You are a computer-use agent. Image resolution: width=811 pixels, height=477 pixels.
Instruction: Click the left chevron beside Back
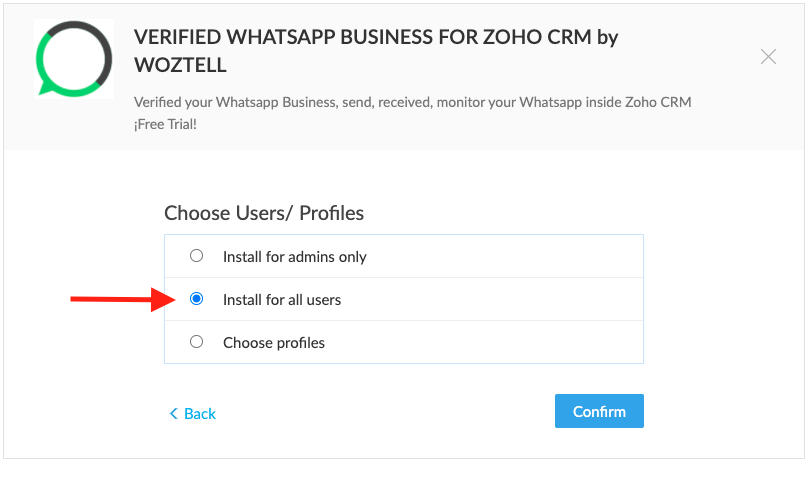173,413
